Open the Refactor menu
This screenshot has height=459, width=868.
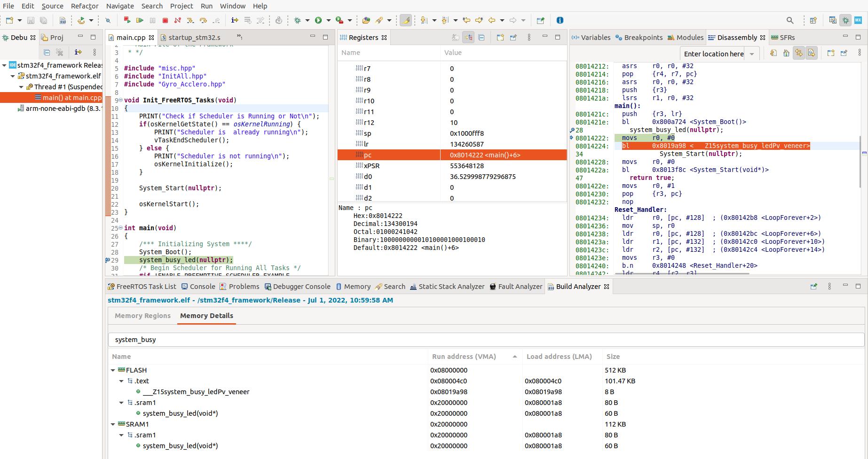(85, 6)
